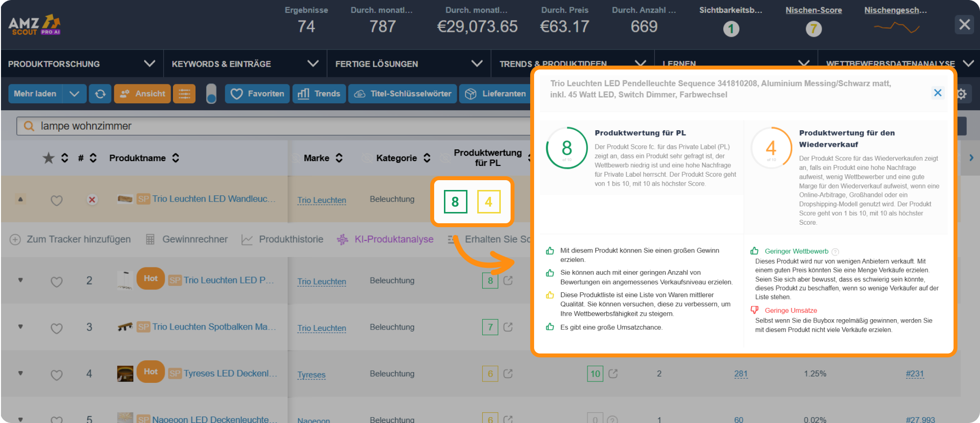Click the Tyreses product thumbnail
Image resolution: width=980 pixels, height=423 pixels.
pyautogui.click(x=125, y=374)
